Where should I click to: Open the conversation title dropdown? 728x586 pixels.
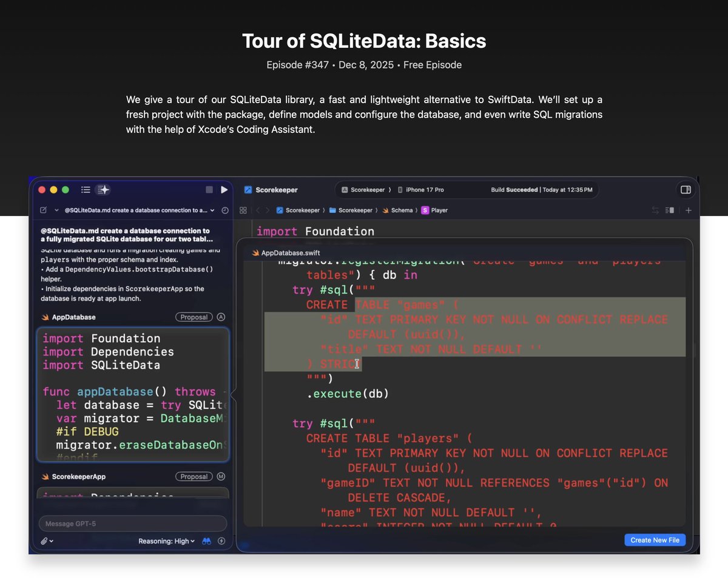(140, 210)
